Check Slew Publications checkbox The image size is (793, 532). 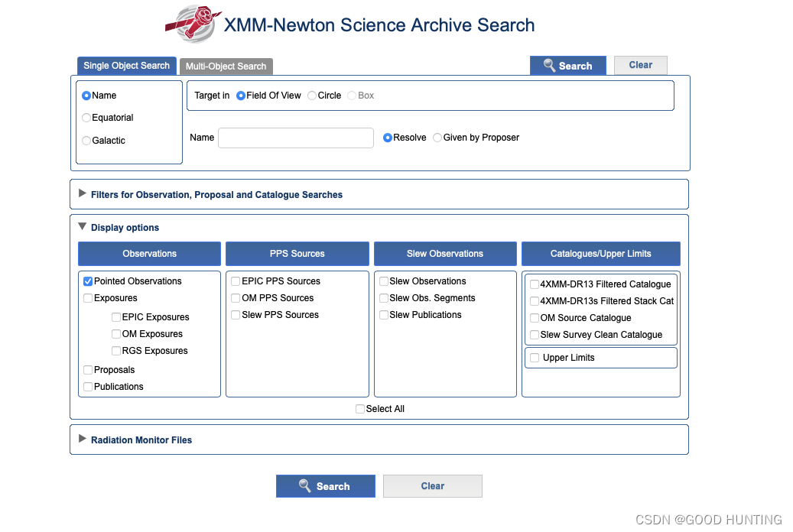384,315
